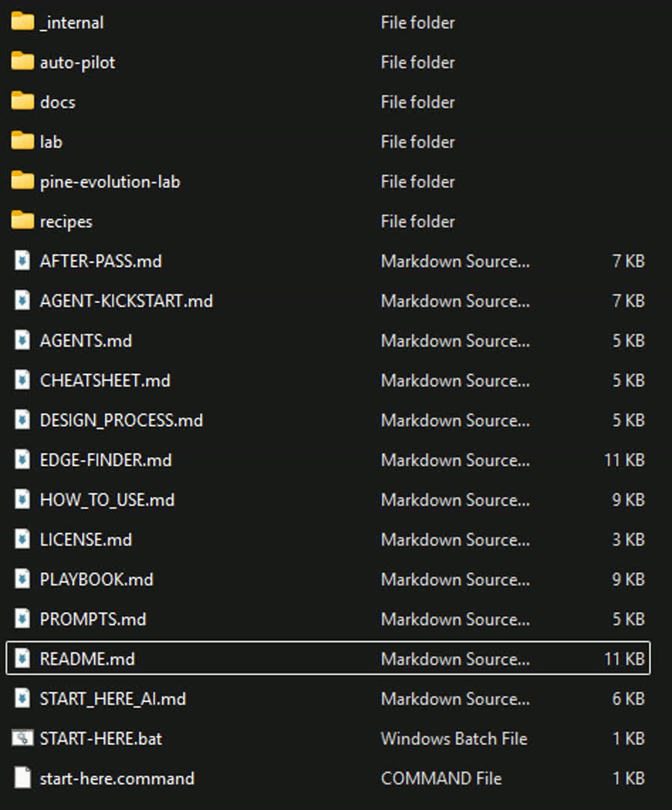Select the HOW_TO_USE.md file name

108,500
